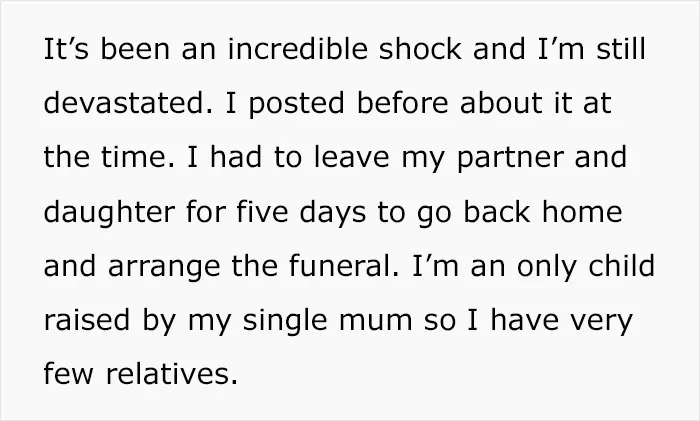Click the word "child" ending the fifth line
The image size is (700, 421).
click(621, 265)
